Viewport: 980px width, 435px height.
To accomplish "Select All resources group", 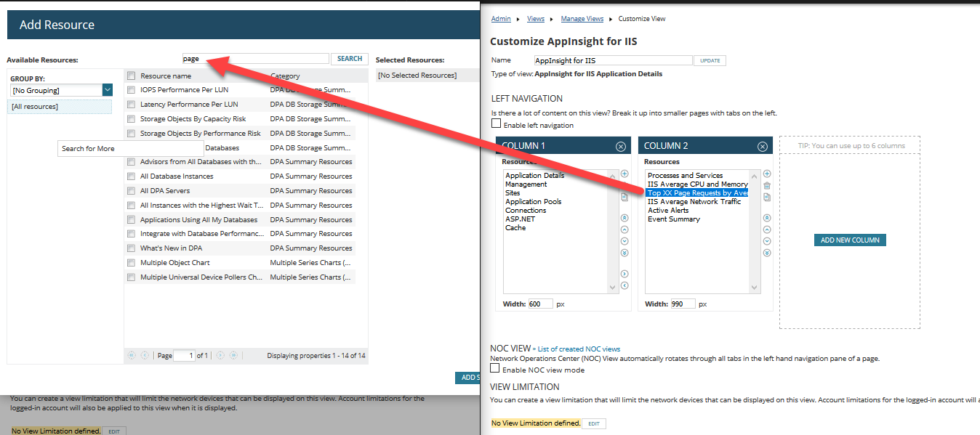I will click(x=60, y=107).
